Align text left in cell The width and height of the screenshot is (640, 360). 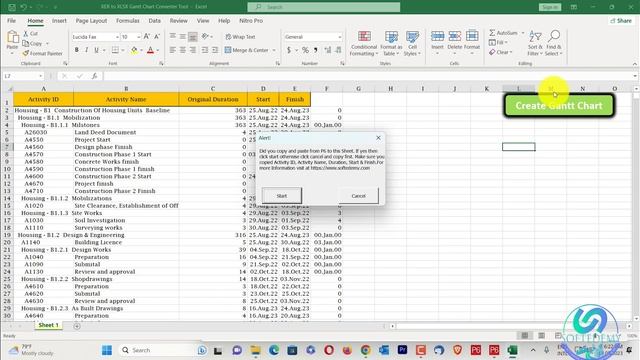173,50
